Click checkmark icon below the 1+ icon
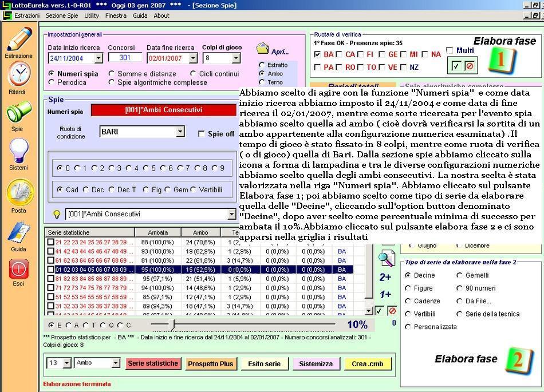 coord(379,311)
